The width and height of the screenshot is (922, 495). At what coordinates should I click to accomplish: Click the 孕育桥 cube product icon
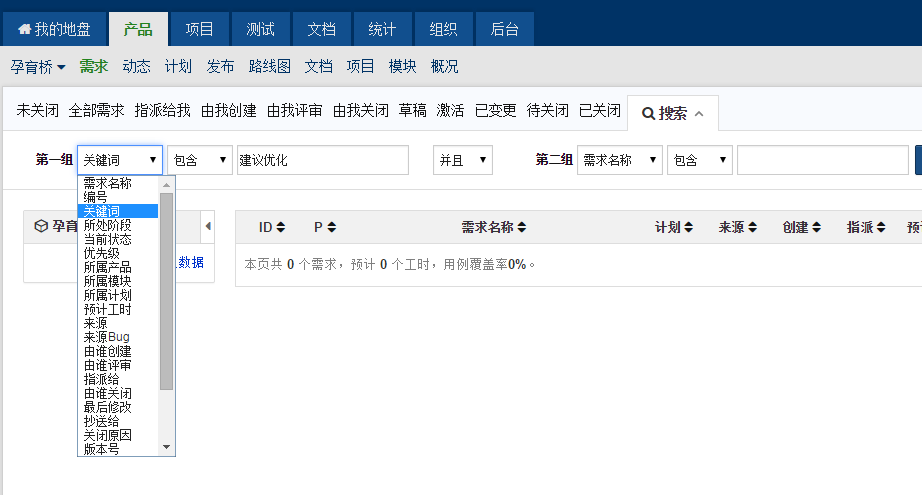click(41, 226)
